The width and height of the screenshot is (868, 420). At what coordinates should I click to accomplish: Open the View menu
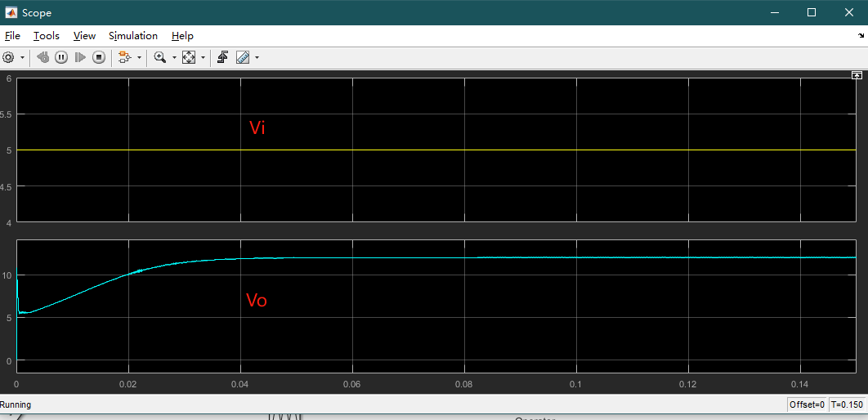(84, 35)
